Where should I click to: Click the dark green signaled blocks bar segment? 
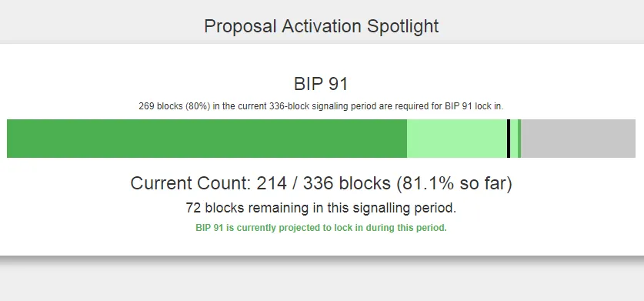207,139
